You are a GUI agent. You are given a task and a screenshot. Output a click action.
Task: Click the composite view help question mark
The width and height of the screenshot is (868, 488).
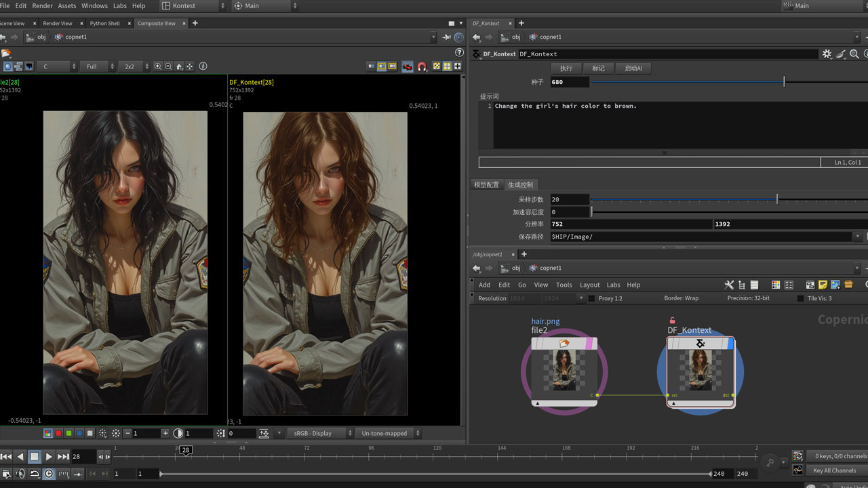(x=459, y=52)
